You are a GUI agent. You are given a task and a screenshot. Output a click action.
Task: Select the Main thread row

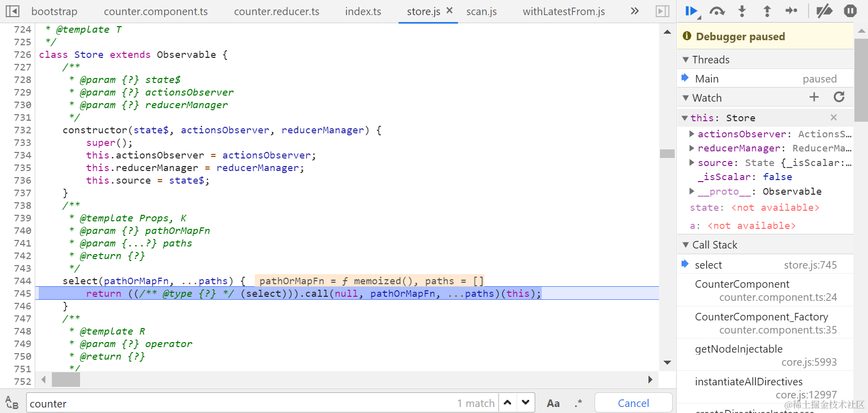765,78
